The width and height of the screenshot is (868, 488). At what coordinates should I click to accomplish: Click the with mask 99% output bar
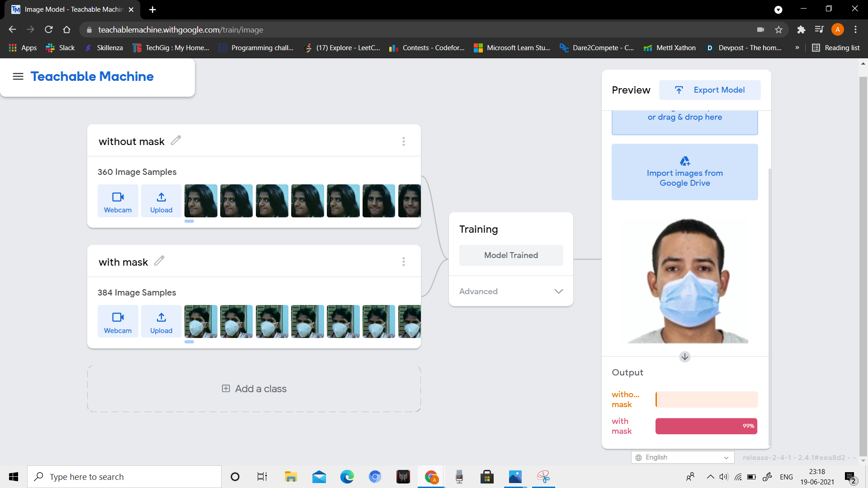pyautogui.click(x=706, y=426)
